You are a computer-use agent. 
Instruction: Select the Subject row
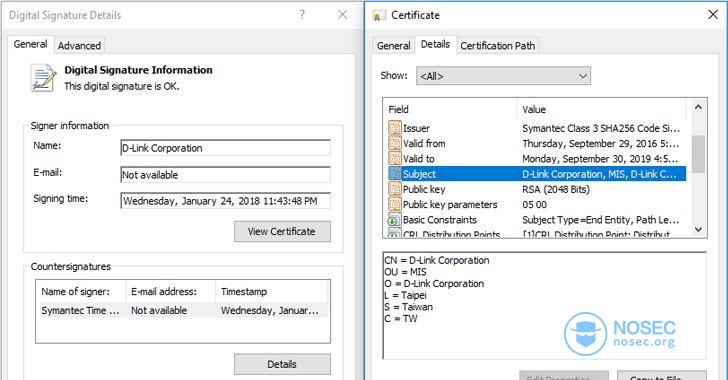point(537,174)
